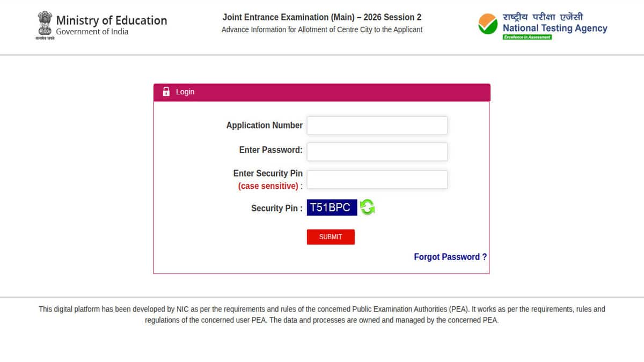
Task: Click the Application Number label
Action: (264, 125)
